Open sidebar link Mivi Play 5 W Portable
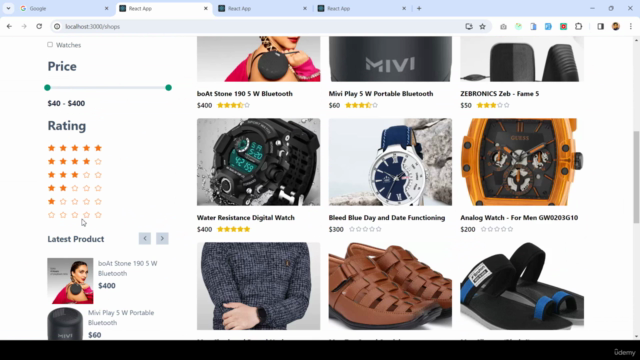The width and height of the screenshot is (640, 360). [121, 318]
